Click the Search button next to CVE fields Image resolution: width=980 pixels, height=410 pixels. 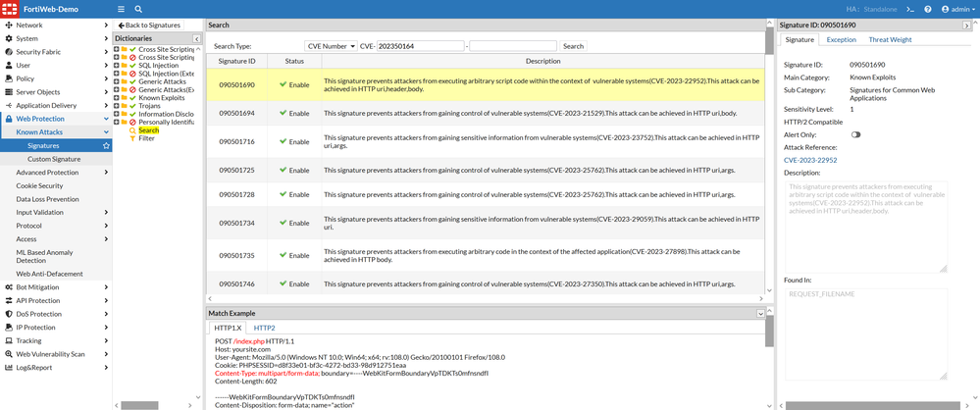click(x=573, y=46)
